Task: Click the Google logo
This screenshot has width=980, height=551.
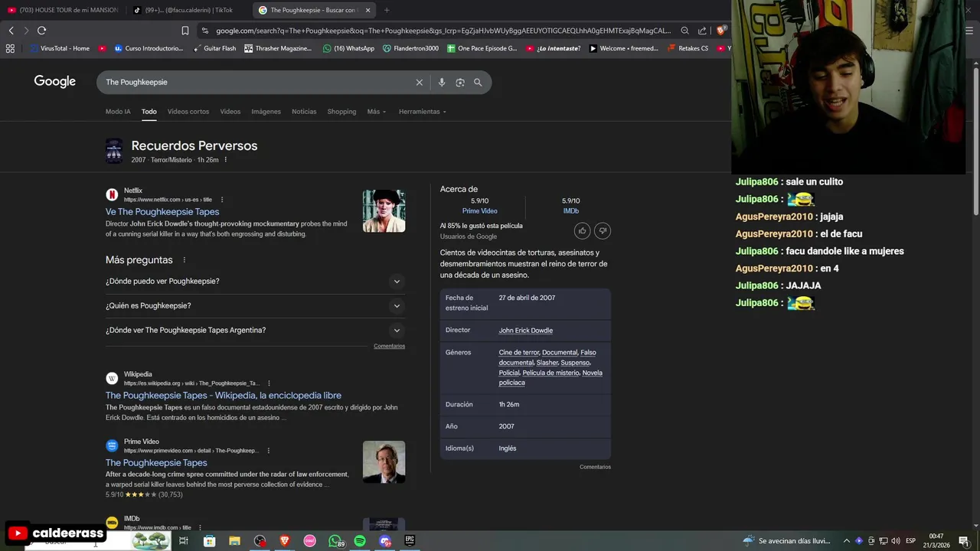Action: (x=55, y=82)
